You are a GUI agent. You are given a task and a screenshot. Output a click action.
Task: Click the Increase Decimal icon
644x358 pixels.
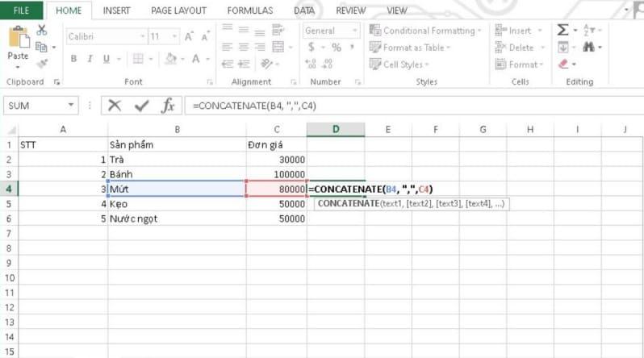coord(311,64)
